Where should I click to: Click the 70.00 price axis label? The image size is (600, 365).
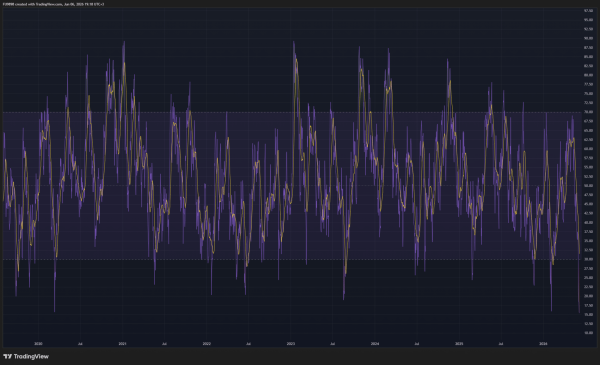pos(588,112)
